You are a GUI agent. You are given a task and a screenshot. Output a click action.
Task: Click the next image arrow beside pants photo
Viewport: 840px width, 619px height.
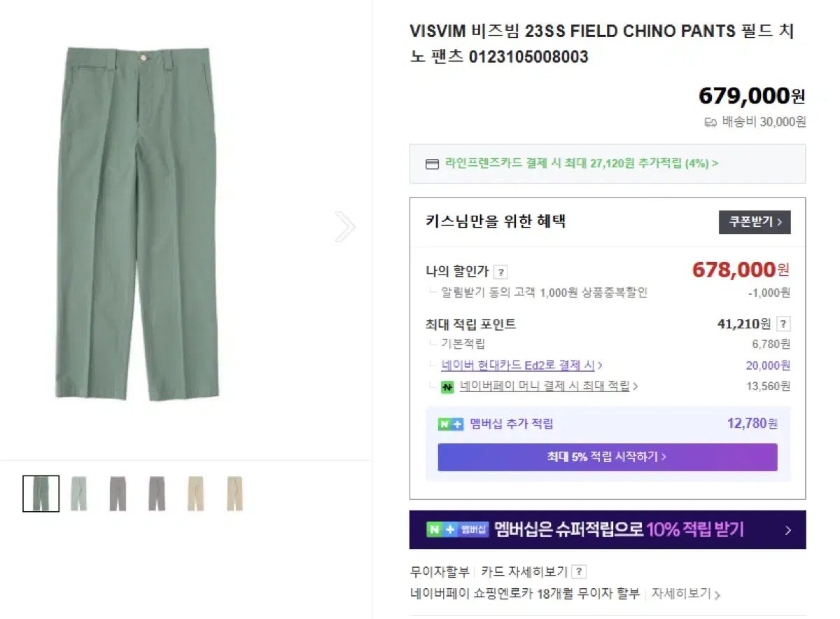(x=345, y=227)
